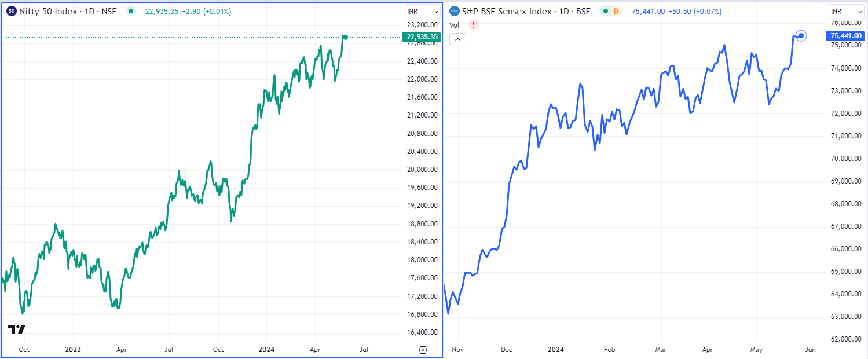Viewport: 868px width, 359px height.
Task: Click the last-price marker on Sensex line
Action: (x=801, y=36)
